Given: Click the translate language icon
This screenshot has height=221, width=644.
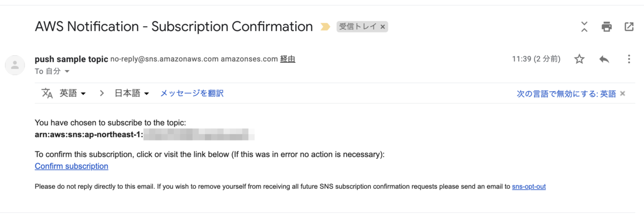Looking at the screenshot, I should coord(47,93).
